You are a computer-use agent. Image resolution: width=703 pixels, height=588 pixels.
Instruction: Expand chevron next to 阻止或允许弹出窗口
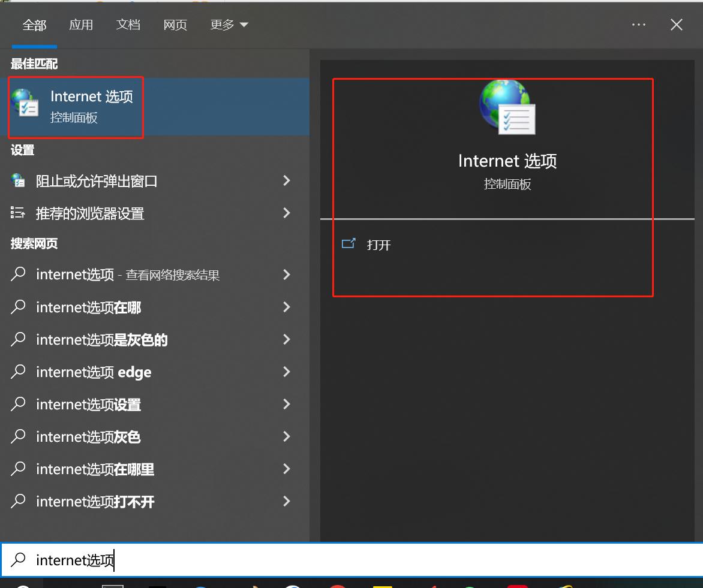[x=287, y=180]
